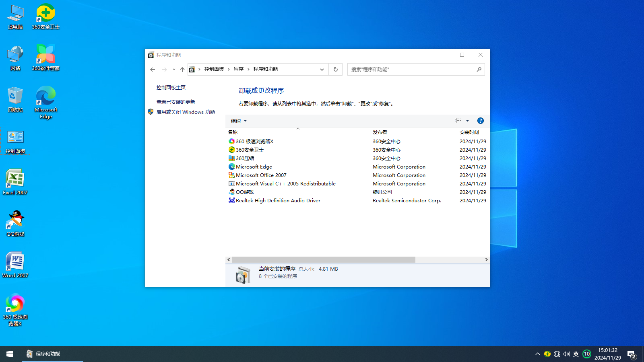Screen dimensions: 644x362
Task: Open the notification center icon
Action: coord(632,354)
